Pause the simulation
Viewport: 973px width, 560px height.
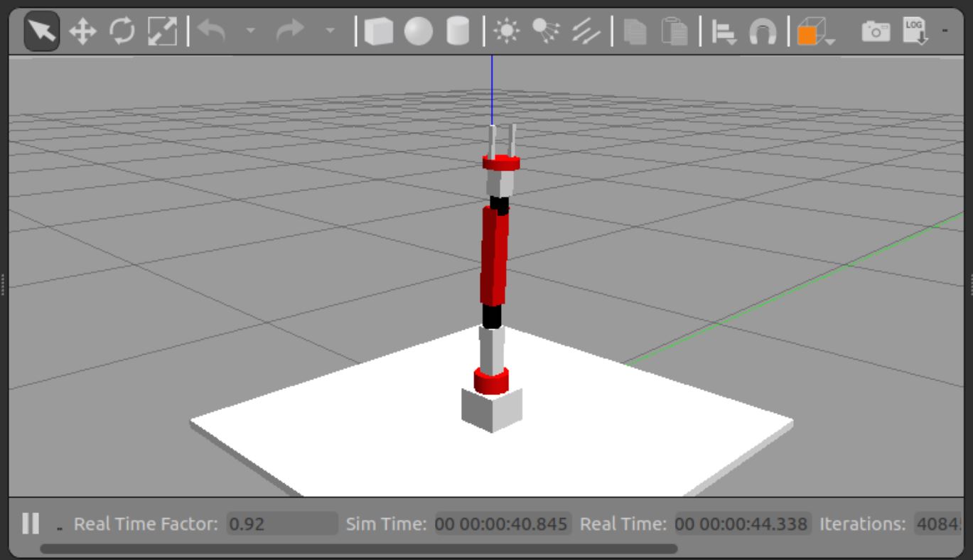point(31,524)
